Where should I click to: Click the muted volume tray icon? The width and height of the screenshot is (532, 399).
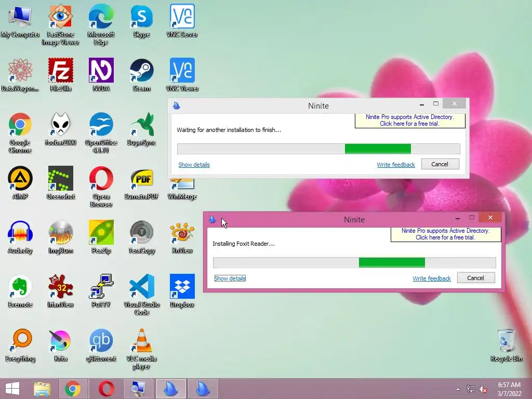click(483, 389)
